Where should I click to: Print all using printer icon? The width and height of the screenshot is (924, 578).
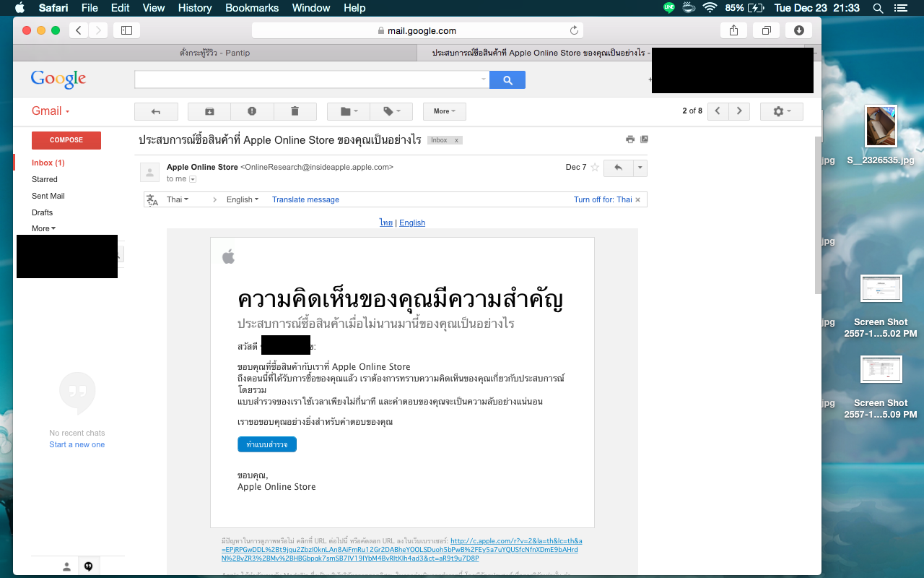[630, 139]
